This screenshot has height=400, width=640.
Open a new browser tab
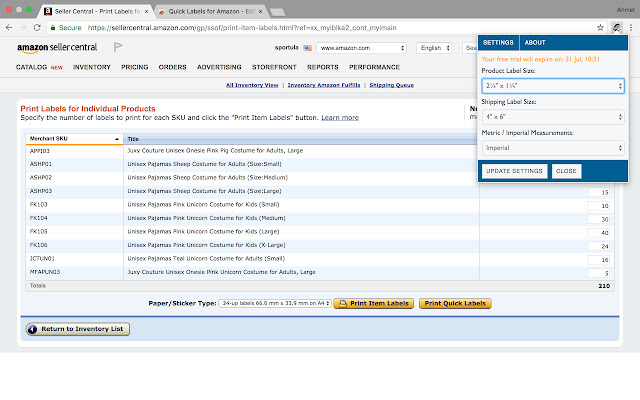click(278, 12)
